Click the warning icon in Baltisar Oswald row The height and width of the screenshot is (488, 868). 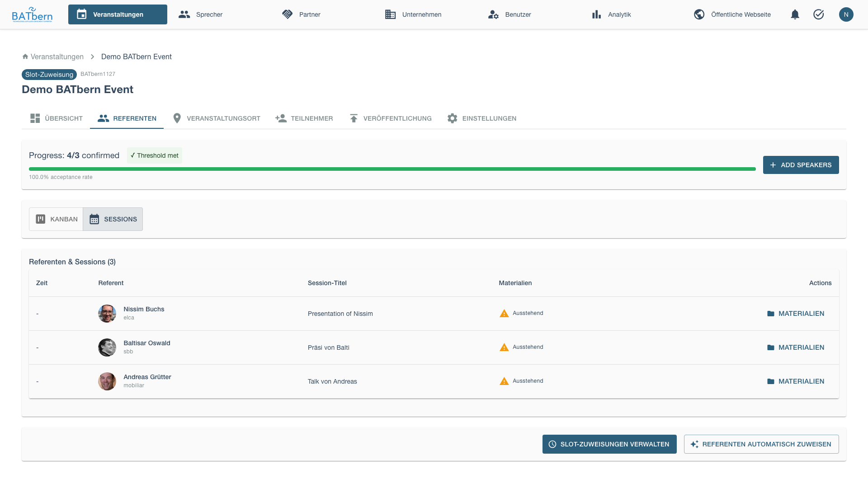pos(504,347)
